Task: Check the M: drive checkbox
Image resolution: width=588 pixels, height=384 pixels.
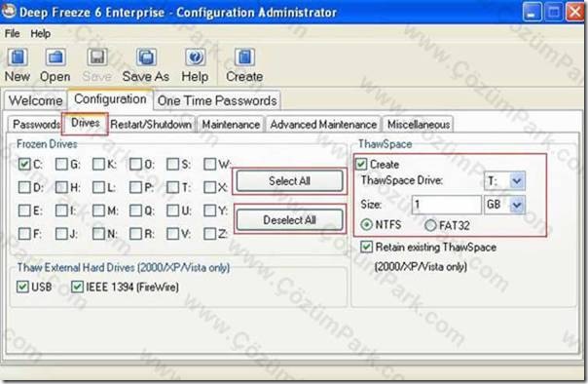Action: (x=98, y=211)
